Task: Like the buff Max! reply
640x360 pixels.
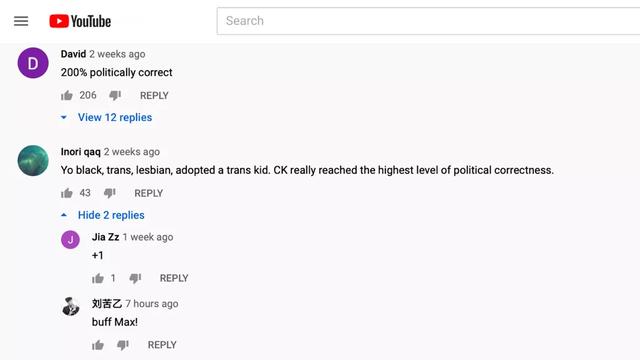Action: (x=98, y=345)
